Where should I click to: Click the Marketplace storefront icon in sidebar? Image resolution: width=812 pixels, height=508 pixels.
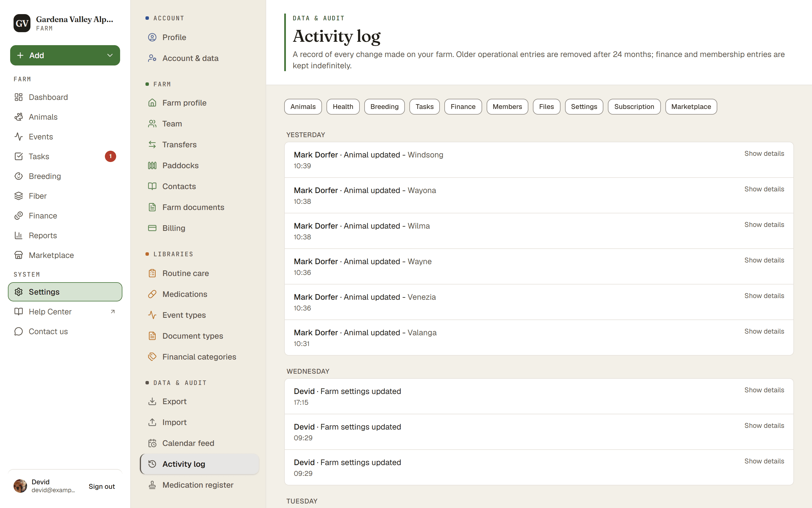(x=18, y=255)
